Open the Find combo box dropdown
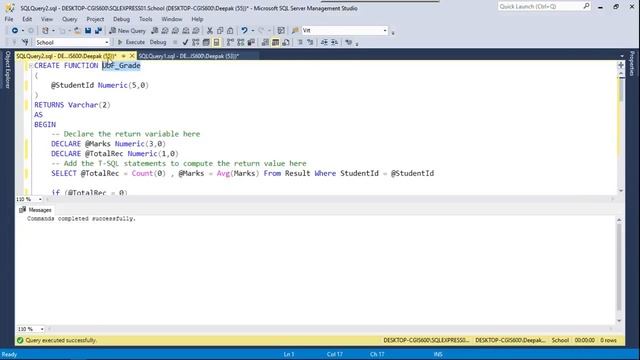The height and width of the screenshot is (360, 640). coord(384,31)
